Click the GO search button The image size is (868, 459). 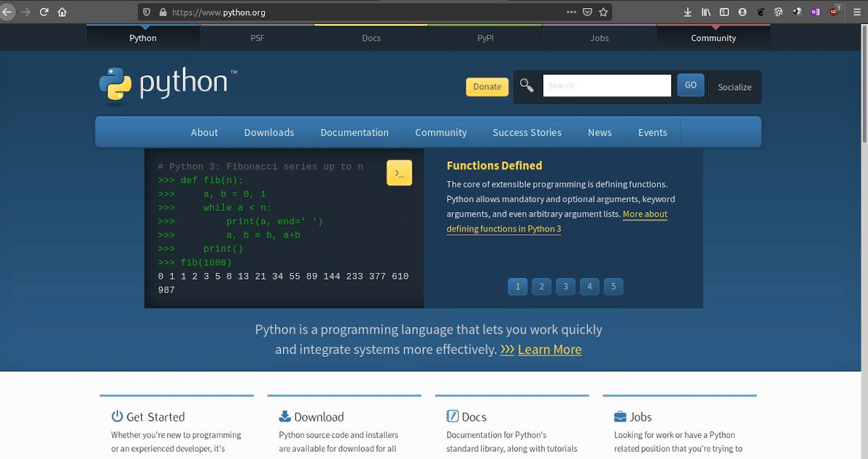[x=691, y=85]
